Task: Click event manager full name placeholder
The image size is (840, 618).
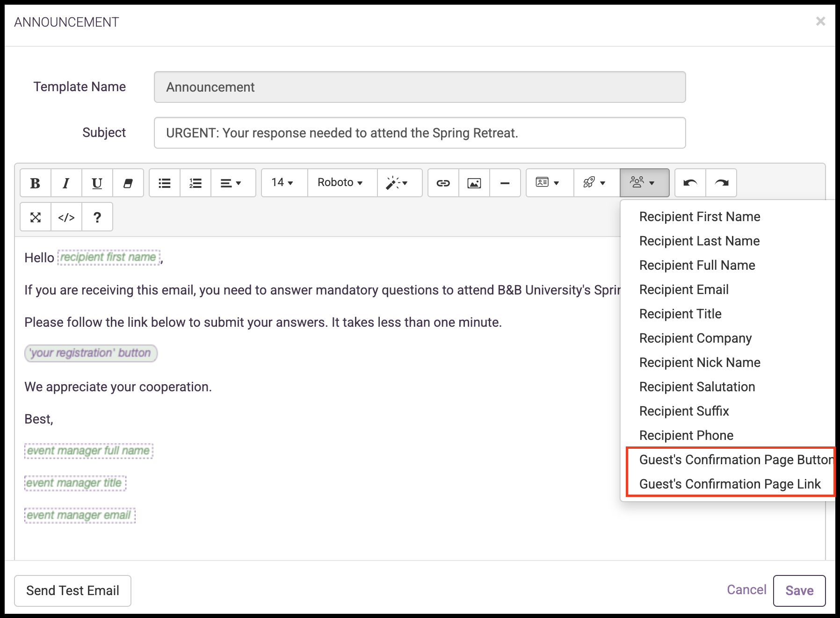Action: click(88, 451)
